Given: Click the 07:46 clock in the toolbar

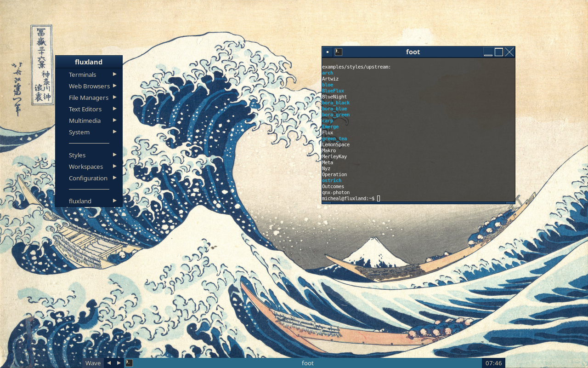Looking at the screenshot, I should coord(493,363).
